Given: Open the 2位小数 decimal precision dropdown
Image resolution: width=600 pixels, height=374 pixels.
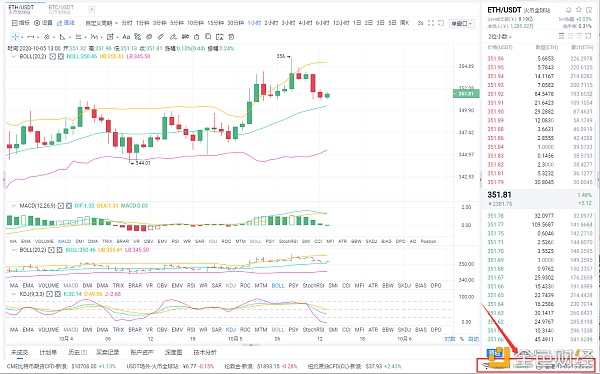Looking at the screenshot, I should [500, 36].
